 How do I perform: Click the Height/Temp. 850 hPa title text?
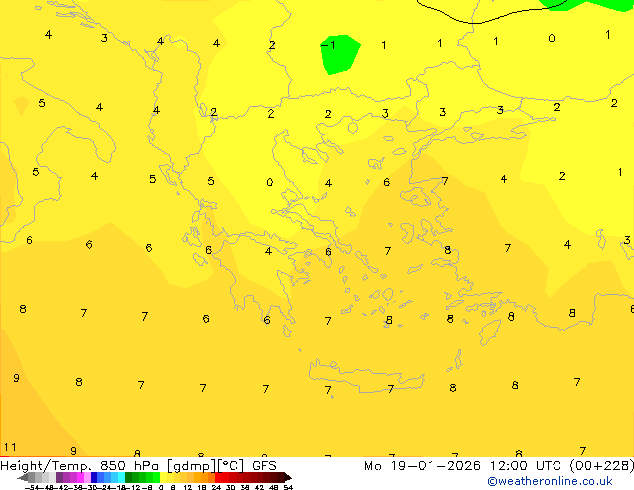point(79,466)
